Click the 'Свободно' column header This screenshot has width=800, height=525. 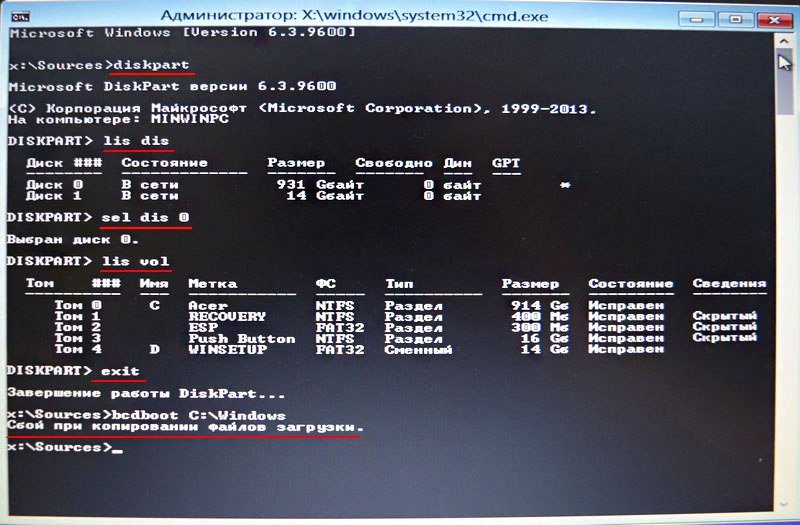click(394, 163)
